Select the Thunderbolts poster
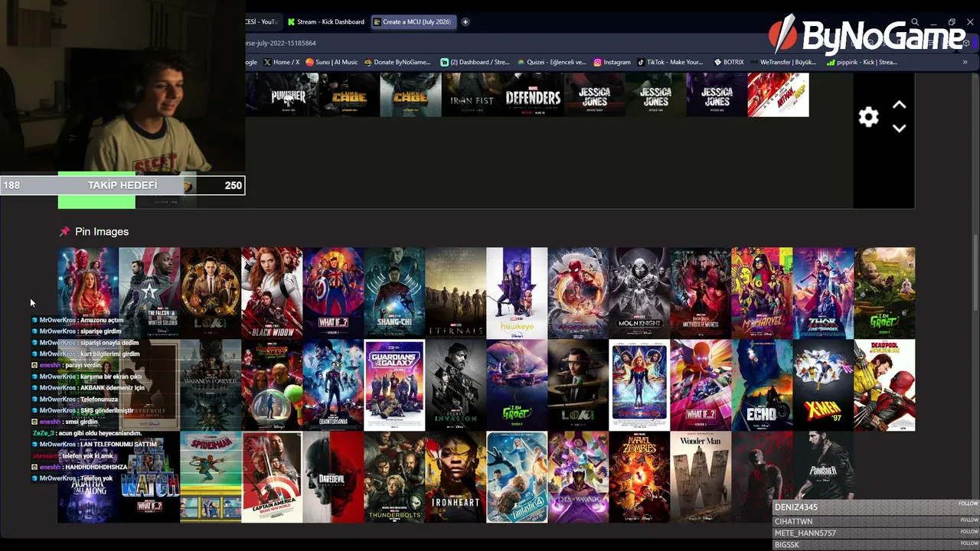Image resolution: width=980 pixels, height=551 pixels. pos(394,477)
